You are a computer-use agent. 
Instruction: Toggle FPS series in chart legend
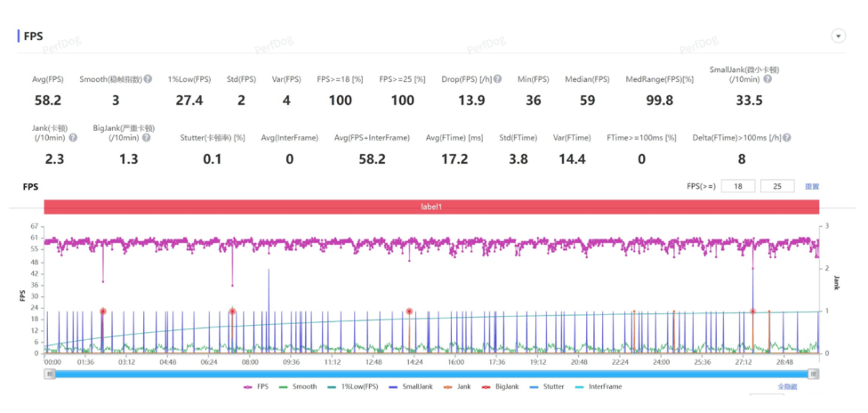click(260, 387)
